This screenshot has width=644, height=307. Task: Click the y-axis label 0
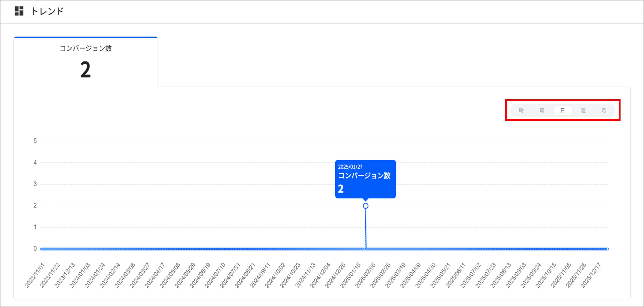35,248
